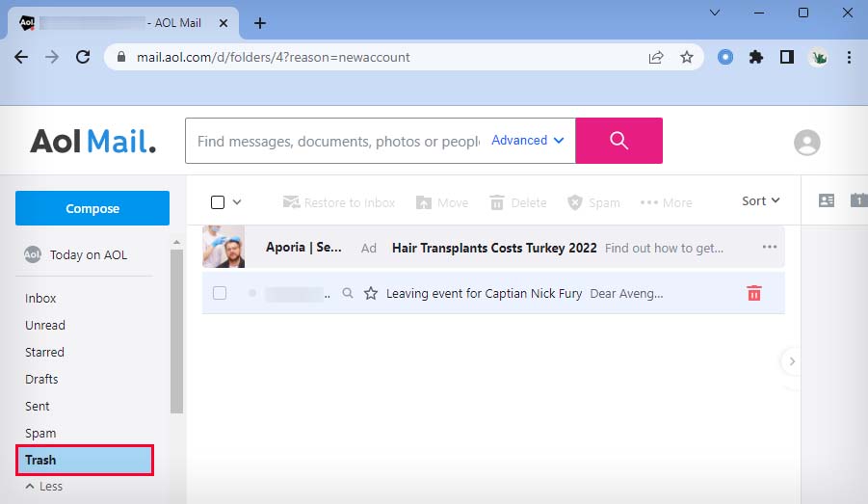Click the browser forward arrow
This screenshot has width=868, height=504.
52,57
